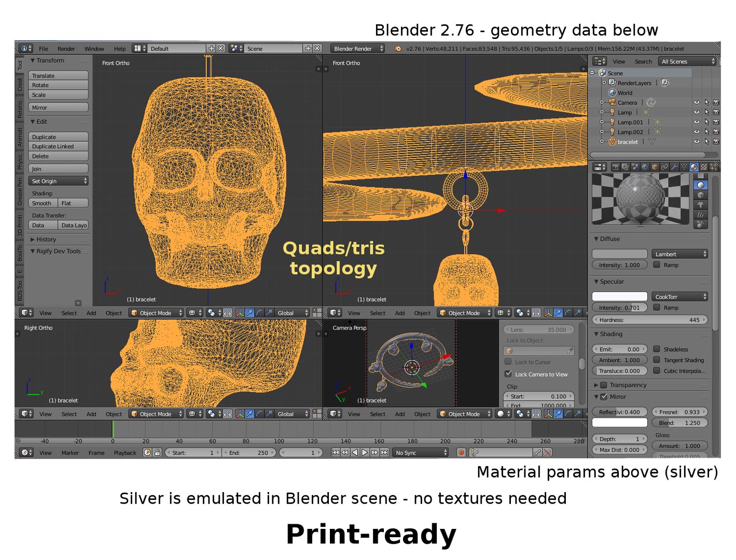
Task: Click the selectable cursor icon for Camera row
Action: pyautogui.click(x=706, y=103)
